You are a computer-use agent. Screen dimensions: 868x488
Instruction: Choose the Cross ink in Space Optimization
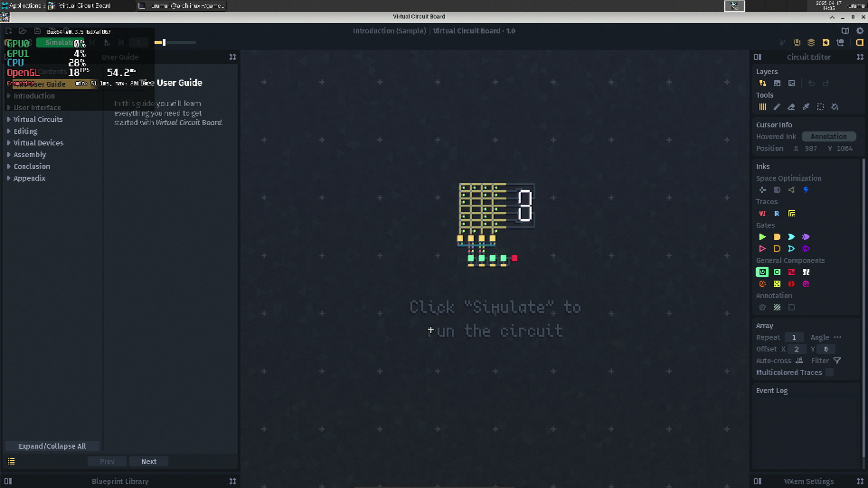763,190
